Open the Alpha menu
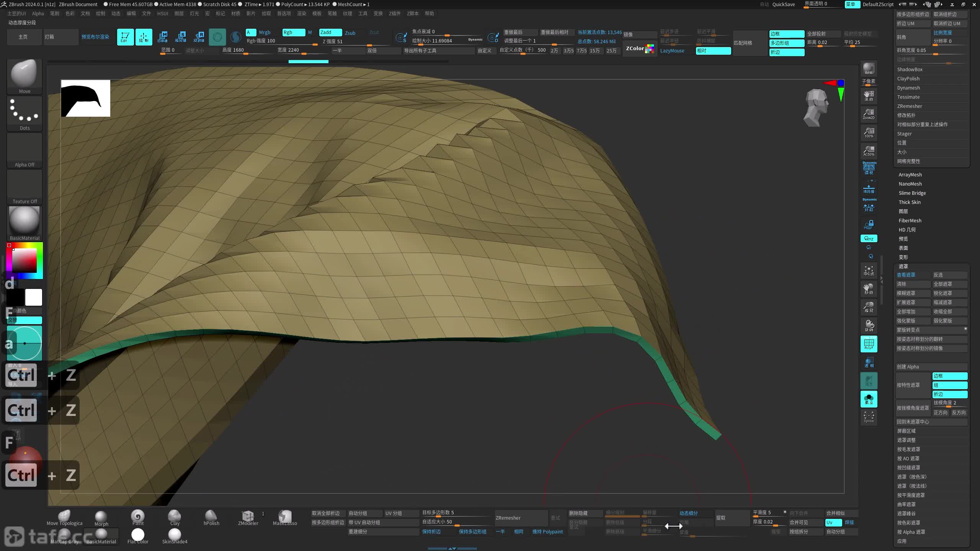 (x=38, y=13)
